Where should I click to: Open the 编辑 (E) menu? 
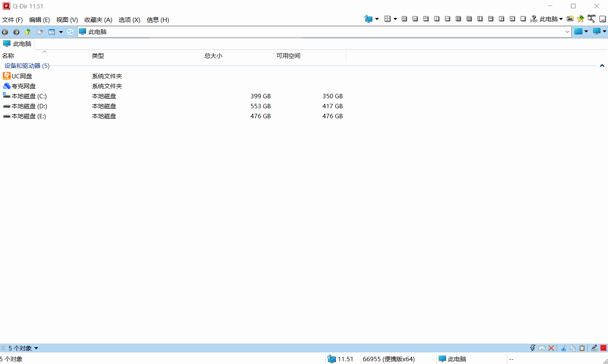40,20
